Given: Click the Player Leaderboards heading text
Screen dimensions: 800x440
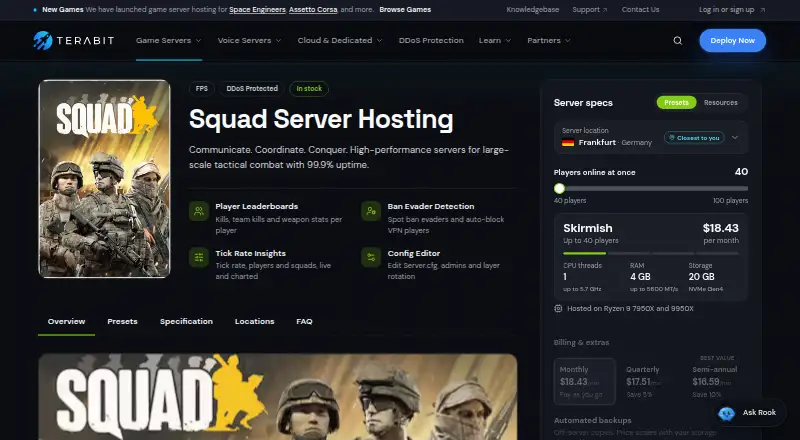Looking at the screenshot, I should (x=257, y=206).
